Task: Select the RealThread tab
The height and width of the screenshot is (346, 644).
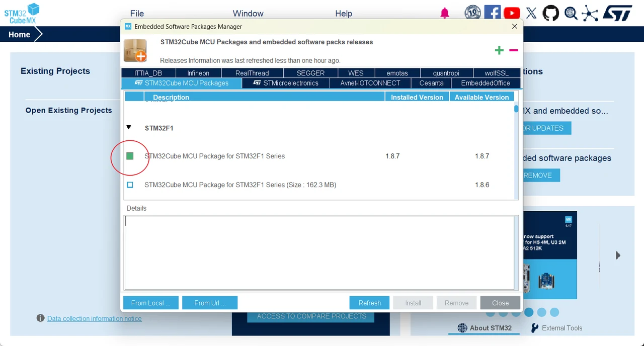Action: pos(252,73)
